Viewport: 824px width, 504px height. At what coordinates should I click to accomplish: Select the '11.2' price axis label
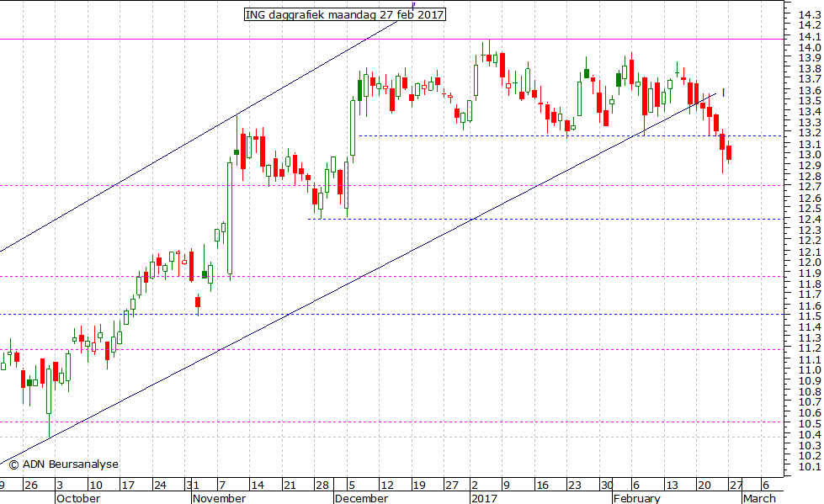pyautogui.click(x=810, y=348)
